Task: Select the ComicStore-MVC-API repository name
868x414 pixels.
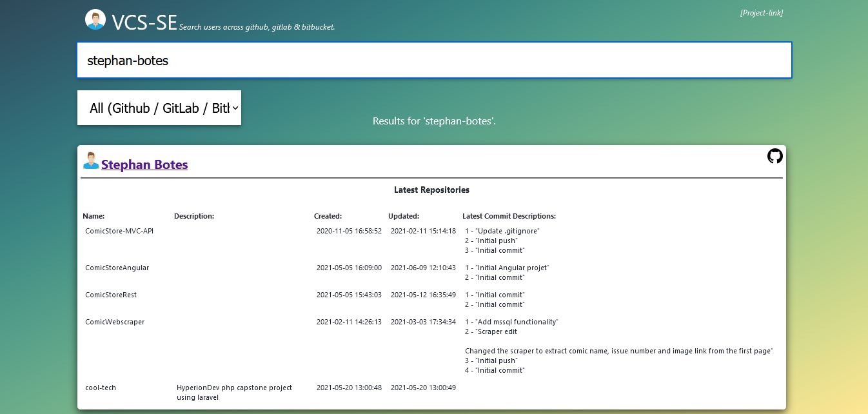Action: click(119, 230)
